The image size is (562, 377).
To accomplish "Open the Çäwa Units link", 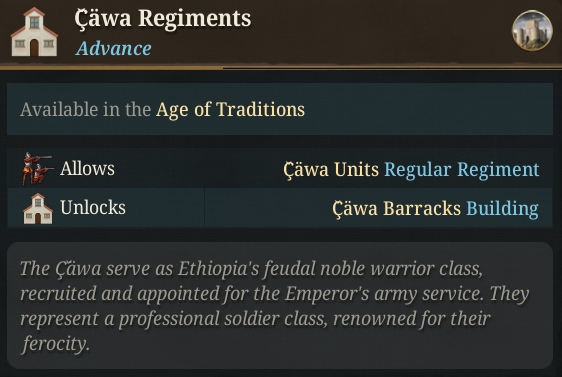I will [x=331, y=169].
